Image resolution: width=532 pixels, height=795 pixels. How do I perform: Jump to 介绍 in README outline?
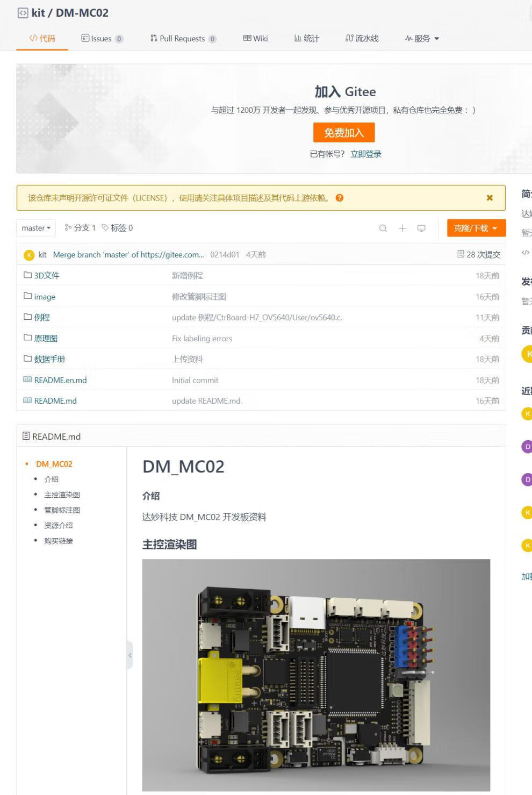pos(52,479)
